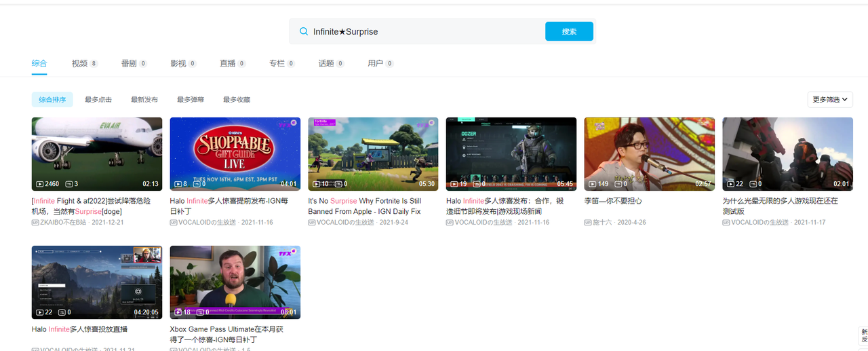Open the 02:01 armored figure thumbnail
This screenshot has width=868, height=351.
point(788,154)
